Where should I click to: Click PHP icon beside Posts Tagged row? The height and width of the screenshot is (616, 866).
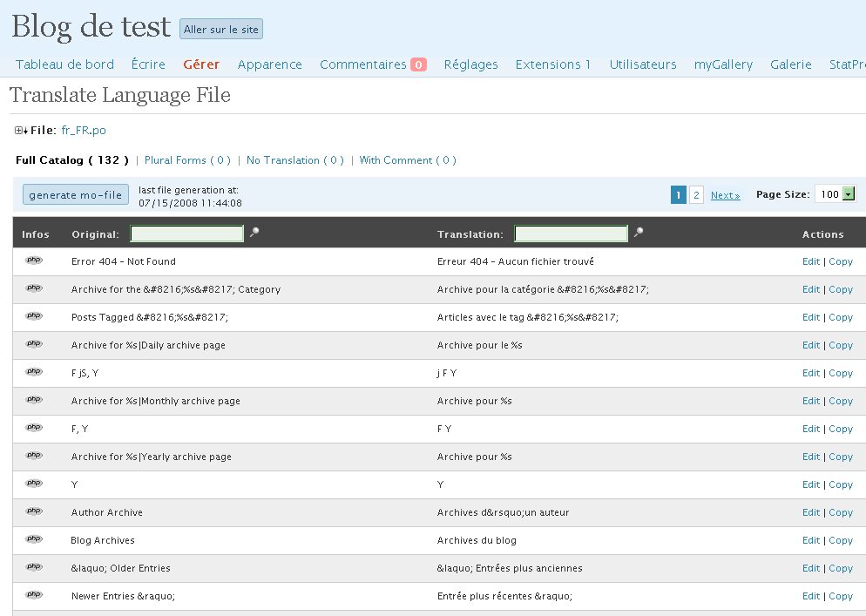click(x=34, y=316)
